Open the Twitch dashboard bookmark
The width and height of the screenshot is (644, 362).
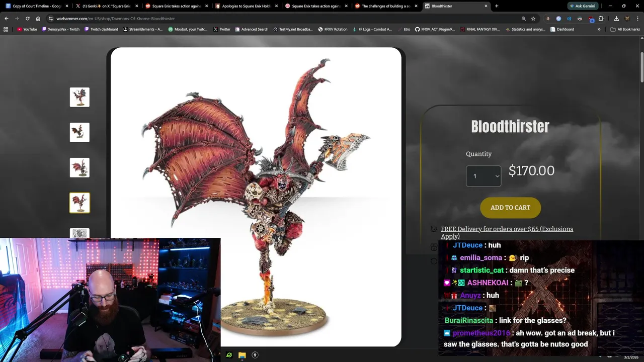click(x=101, y=29)
